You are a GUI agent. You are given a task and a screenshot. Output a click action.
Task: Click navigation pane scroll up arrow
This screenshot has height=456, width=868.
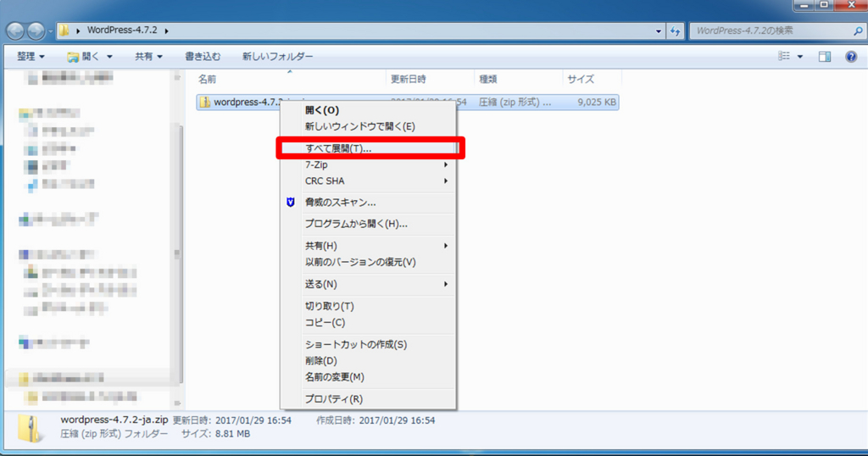(x=177, y=77)
